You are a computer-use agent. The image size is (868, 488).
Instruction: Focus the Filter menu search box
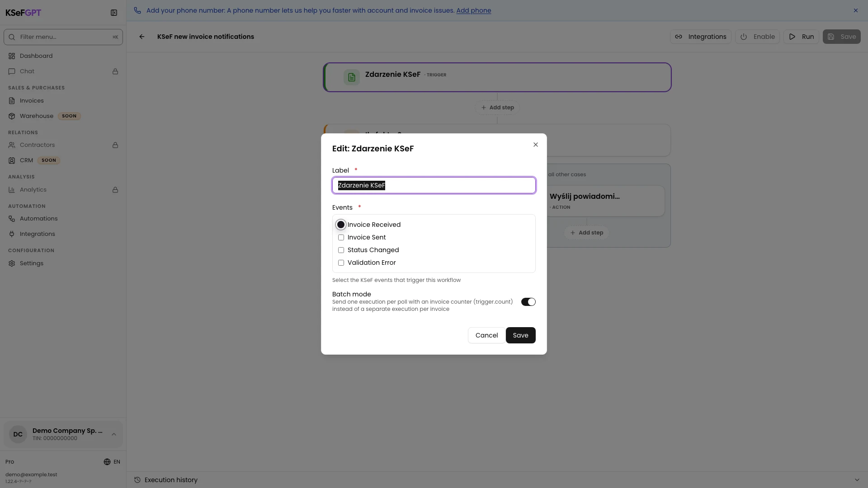tap(63, 37)
